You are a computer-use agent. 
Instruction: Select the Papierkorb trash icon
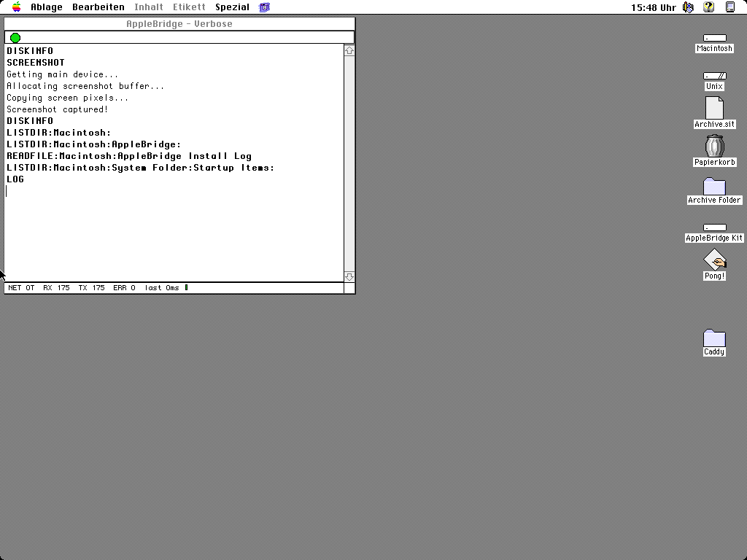[714, 146]
